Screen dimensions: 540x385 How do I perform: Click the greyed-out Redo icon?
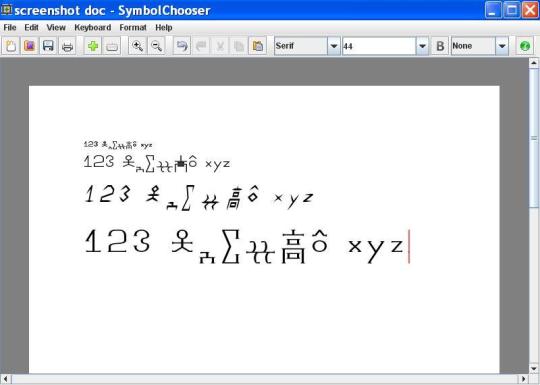pyautogui.click(x=201, y=45)
